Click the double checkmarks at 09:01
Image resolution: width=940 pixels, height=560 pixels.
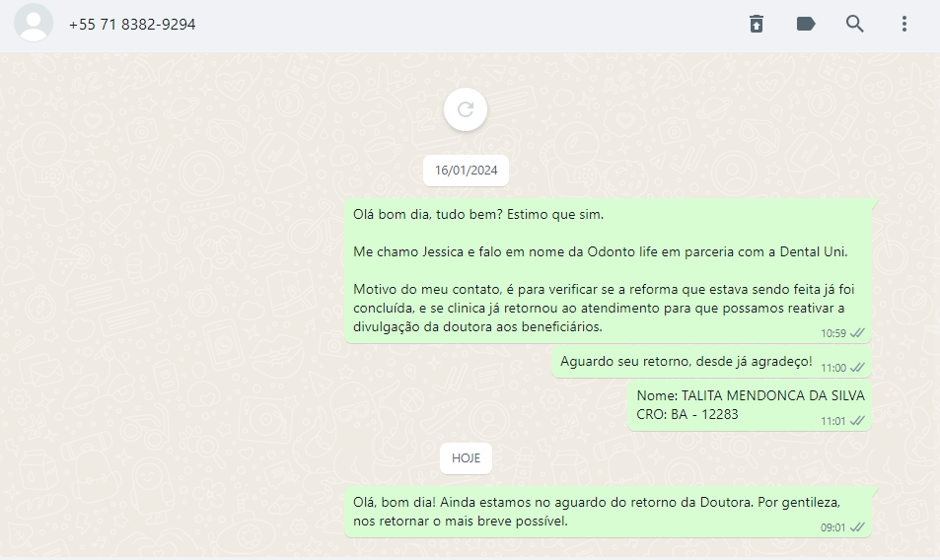click(x=857, y=527)
